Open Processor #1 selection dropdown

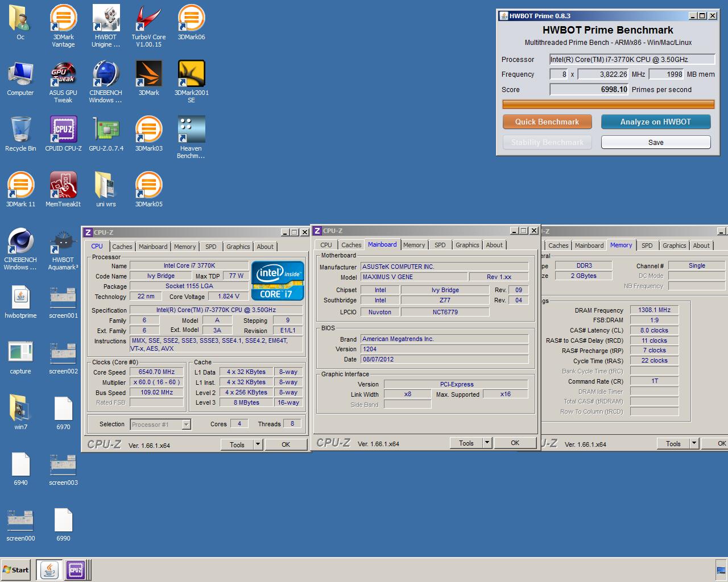point(186,424)
